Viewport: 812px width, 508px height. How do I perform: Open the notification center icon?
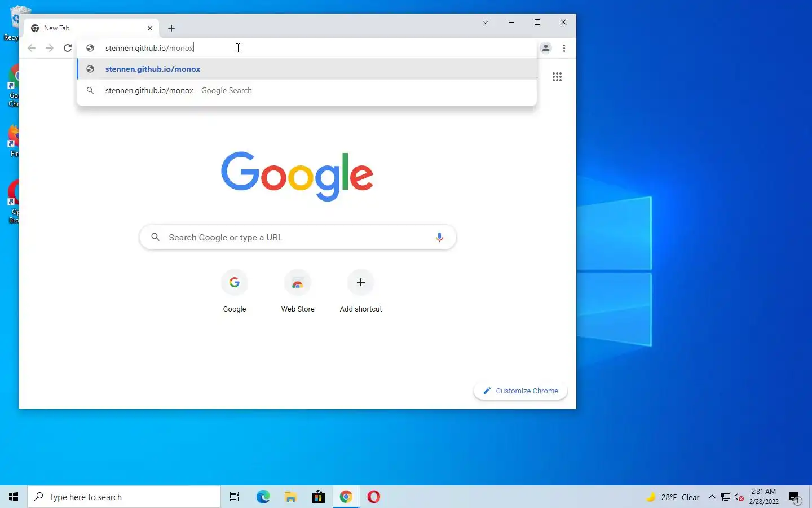[x=795, y=497]
